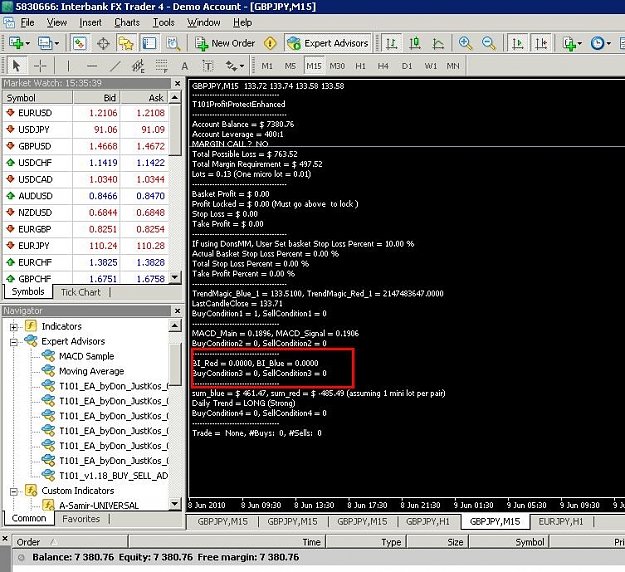This screenshot has width=625, height=572.
Task: Open the Insert menu
Action: 90,23
